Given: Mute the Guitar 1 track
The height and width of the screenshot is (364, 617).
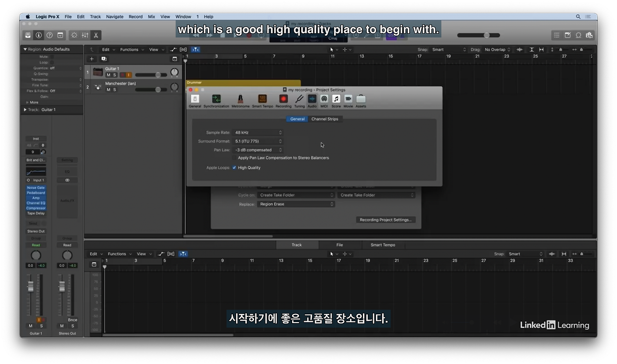Looking at the screenshot, I should click(x=108, y=75).
